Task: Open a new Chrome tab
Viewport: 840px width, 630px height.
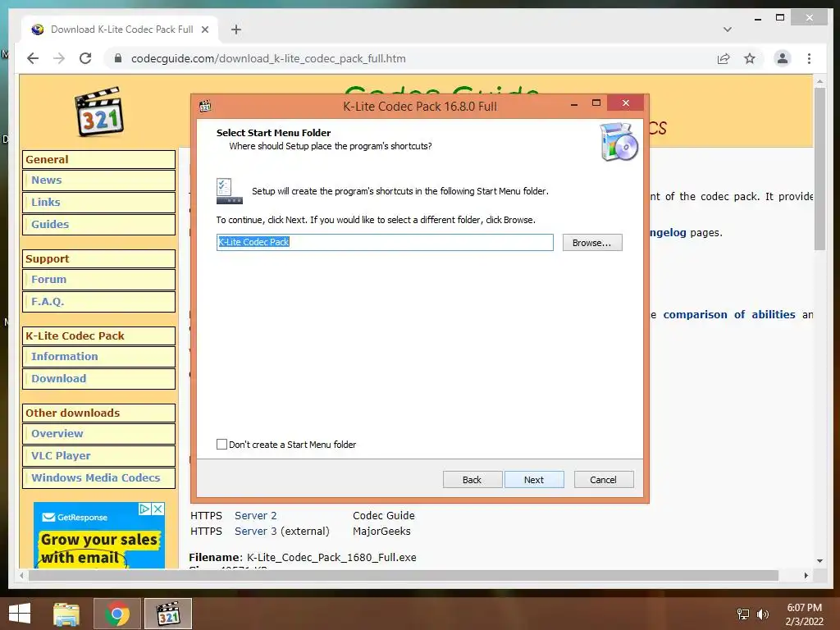Action: coord(235,30)
